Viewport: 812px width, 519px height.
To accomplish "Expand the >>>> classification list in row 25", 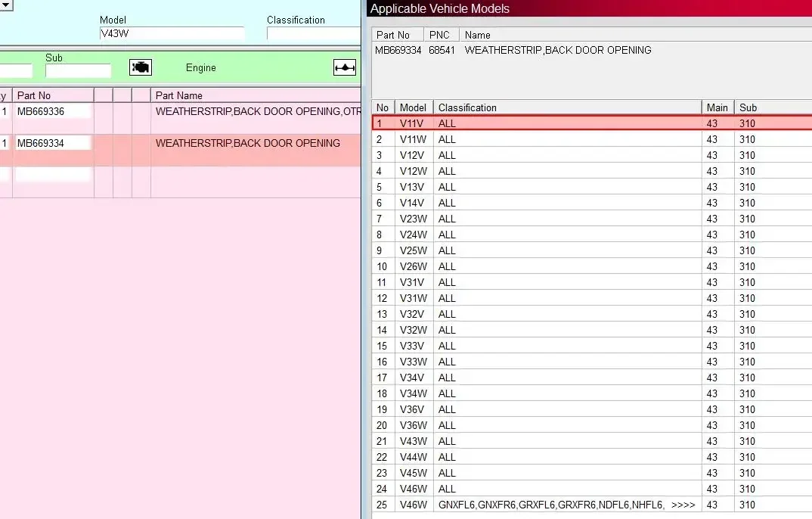I will (x=683, y=505).
